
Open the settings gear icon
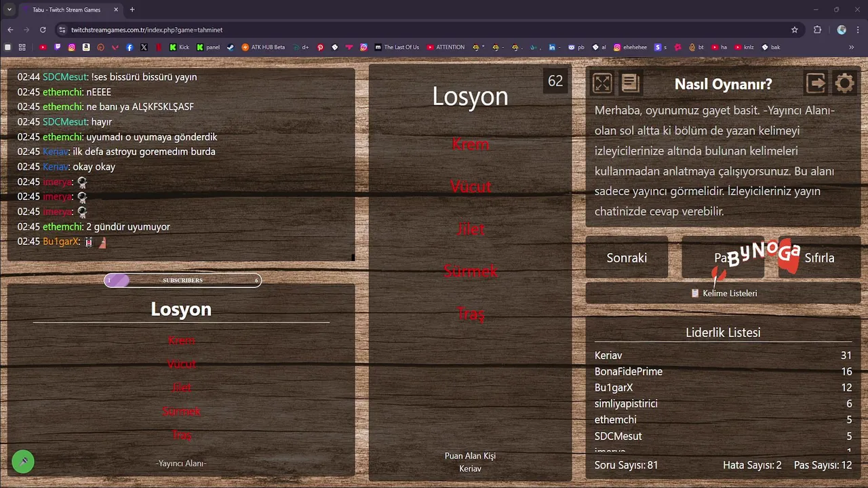pos(844,83)
